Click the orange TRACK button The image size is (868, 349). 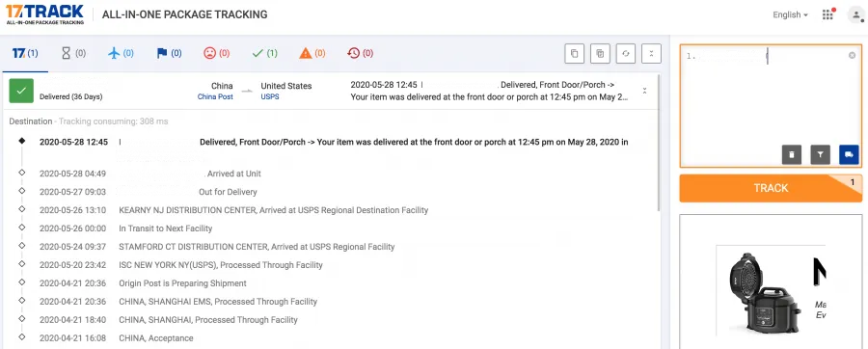(771, 188)
